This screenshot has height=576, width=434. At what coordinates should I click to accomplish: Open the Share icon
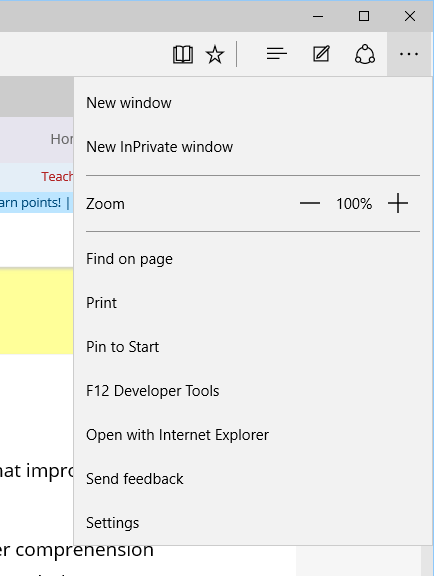pyautogui.click(x=365, y=54)
